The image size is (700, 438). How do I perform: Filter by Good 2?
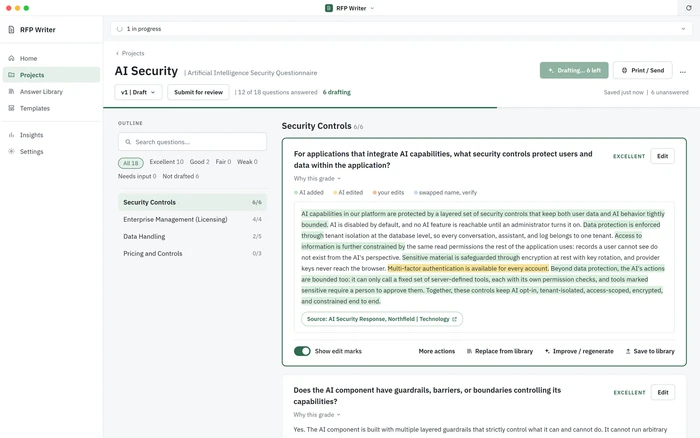point(200,162)
